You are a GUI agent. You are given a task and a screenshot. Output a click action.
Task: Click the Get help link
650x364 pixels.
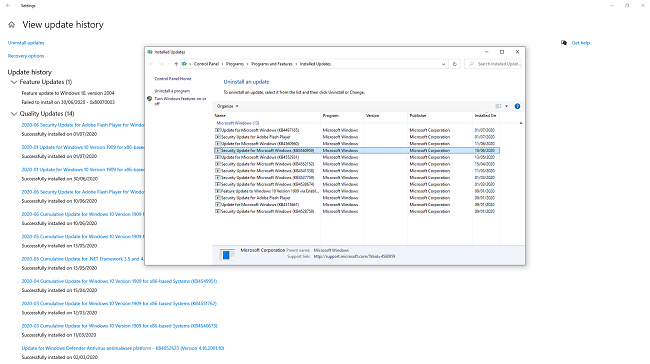(580, 43)
